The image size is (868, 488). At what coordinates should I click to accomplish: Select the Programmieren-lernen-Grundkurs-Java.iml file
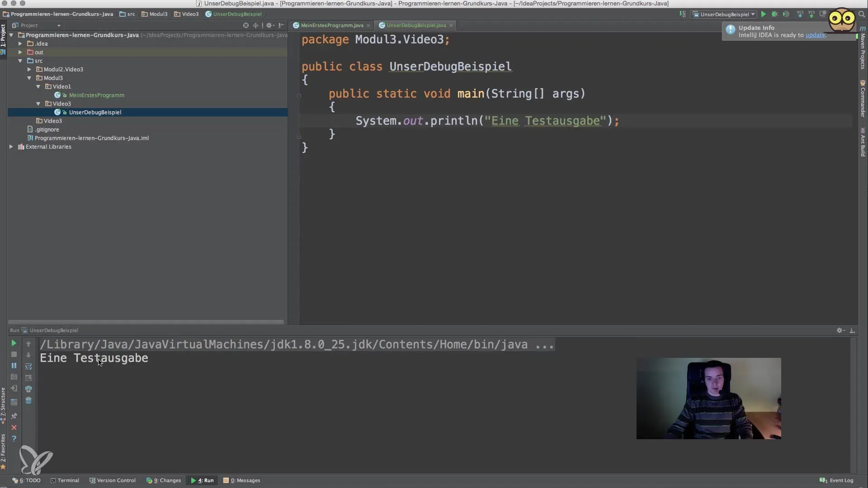pos(91,138)
